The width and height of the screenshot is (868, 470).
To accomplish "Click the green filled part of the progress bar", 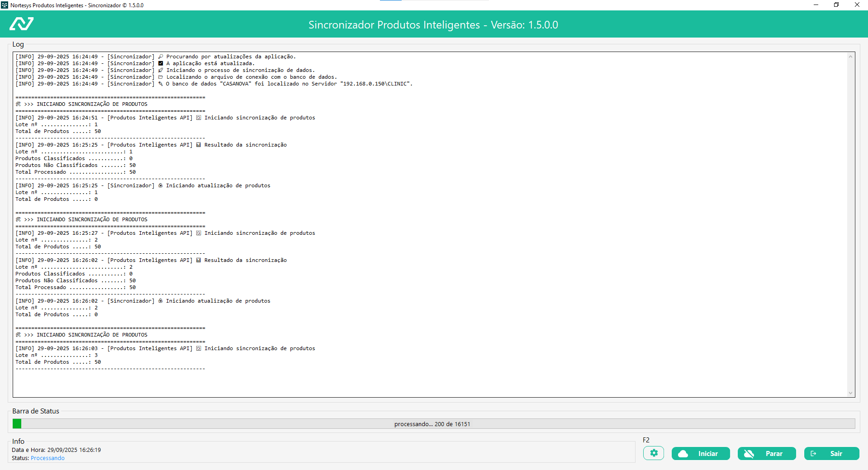I will pos(17,424).
